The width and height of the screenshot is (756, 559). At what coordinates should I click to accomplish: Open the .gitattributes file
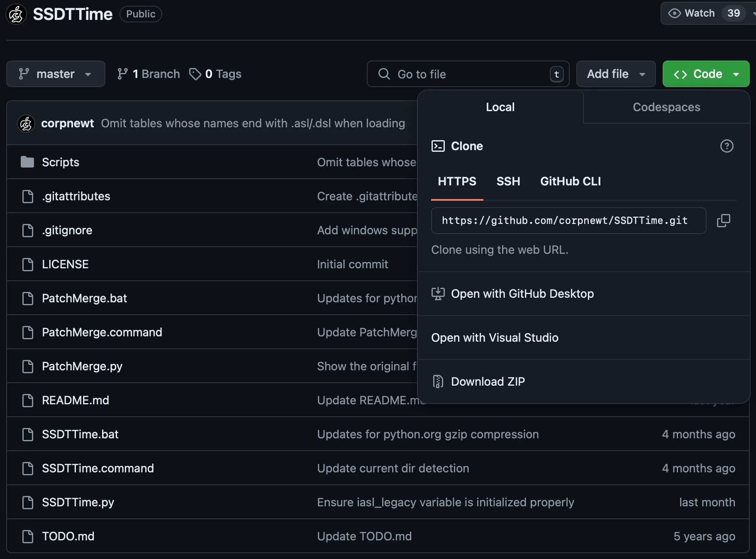(x=76, y=196)
